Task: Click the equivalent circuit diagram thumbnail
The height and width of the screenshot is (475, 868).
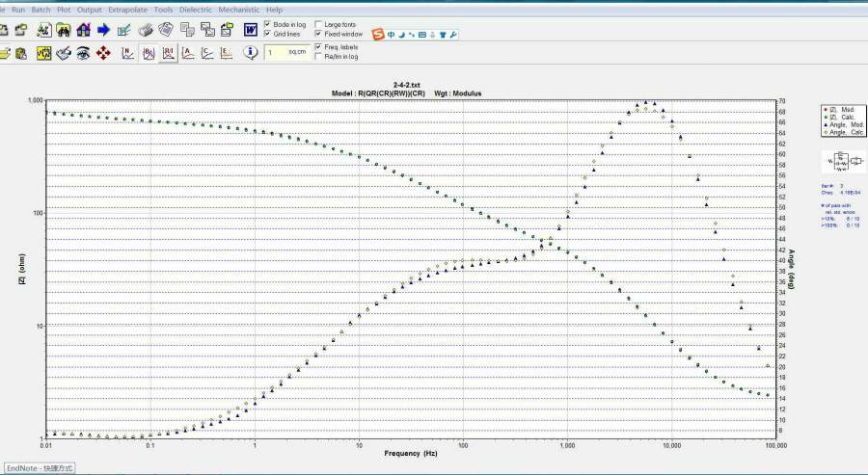Action: click(x=845, y=162)
